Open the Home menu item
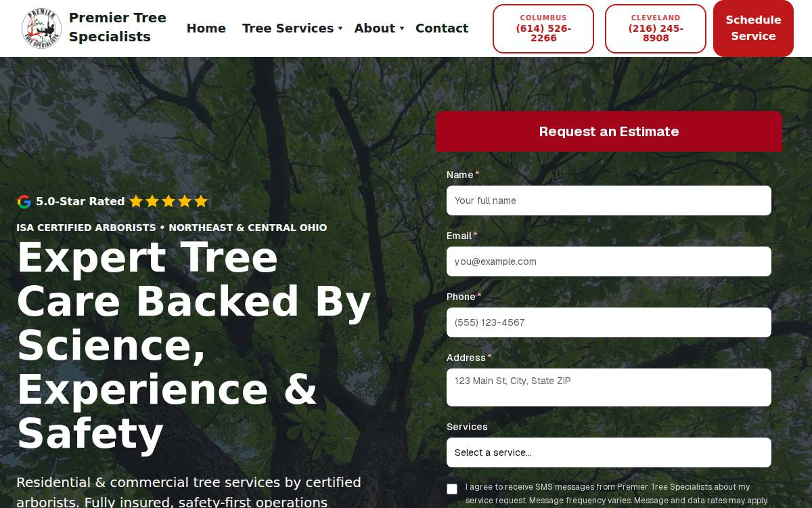Screen dimensions: 812x508 206,28
